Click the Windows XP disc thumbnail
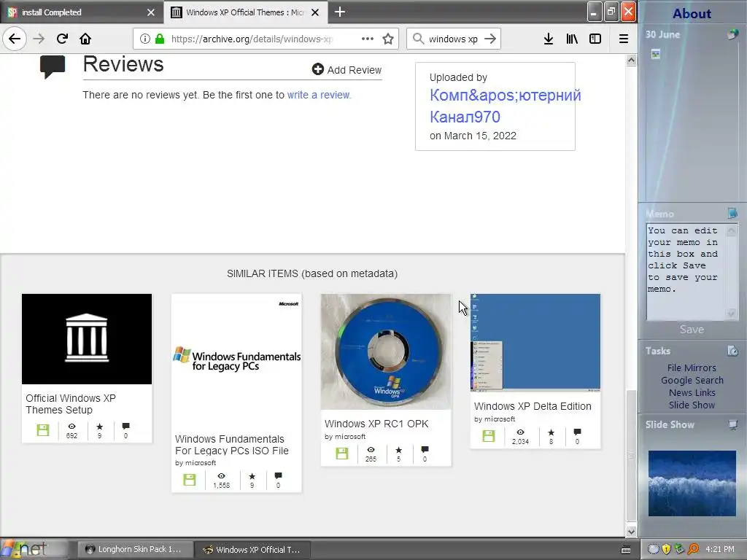Screen dimensions: 747x560 (x=386, y=351)
